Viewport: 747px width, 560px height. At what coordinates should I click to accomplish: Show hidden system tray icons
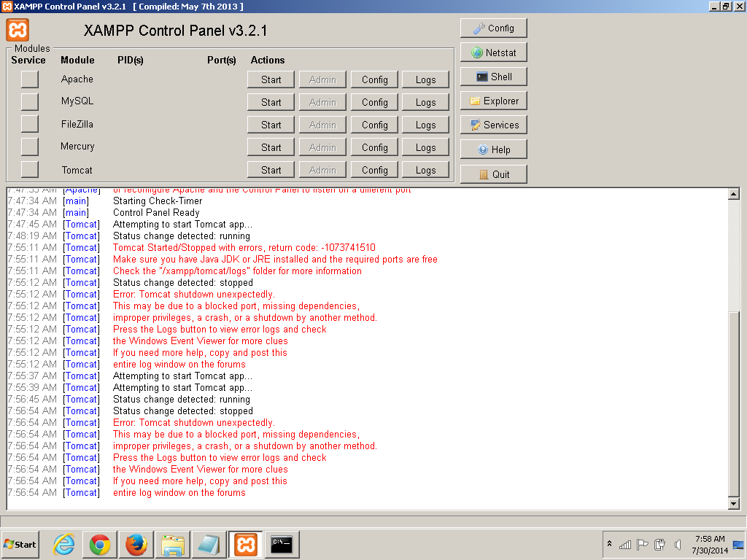click(609, 545)
